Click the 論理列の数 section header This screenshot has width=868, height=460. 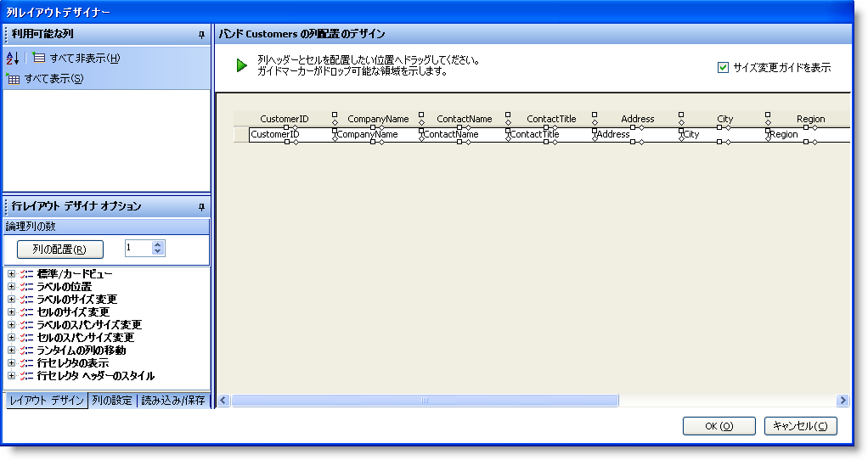coord(107,226)
